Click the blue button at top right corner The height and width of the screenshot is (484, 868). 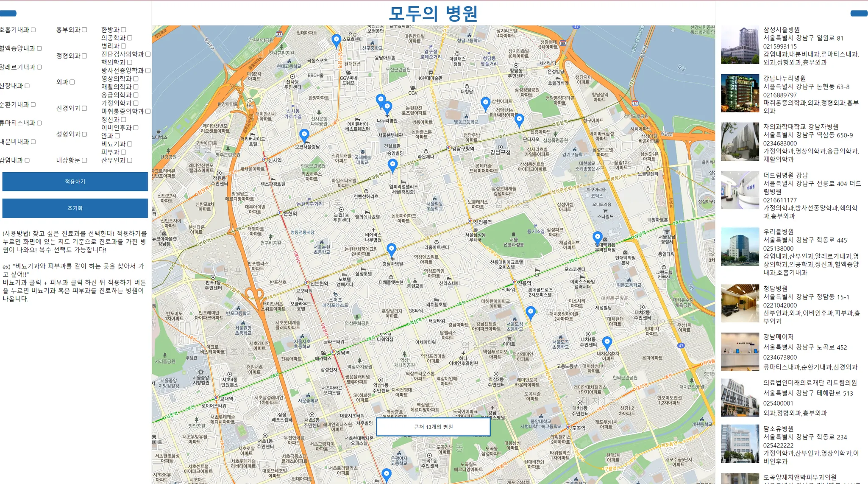click(859, 14)
